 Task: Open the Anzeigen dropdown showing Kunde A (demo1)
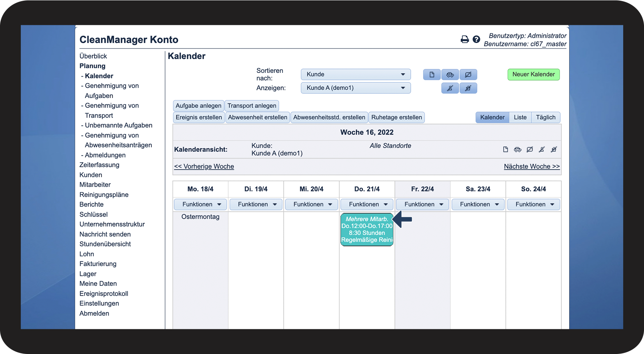[356, 88]
